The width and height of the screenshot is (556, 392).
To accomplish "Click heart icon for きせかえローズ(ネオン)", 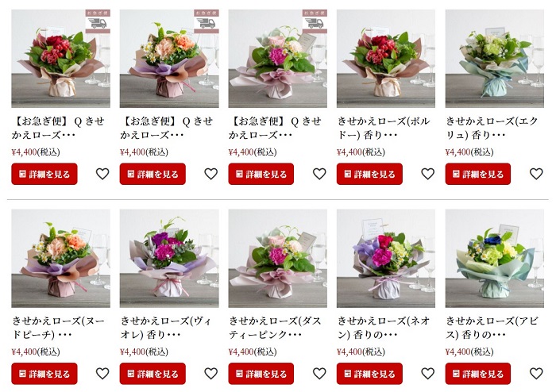I will [x=428, y=374].
